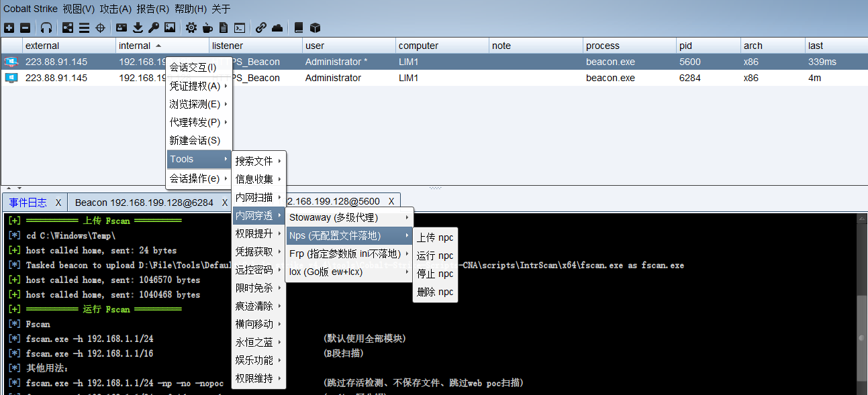
Task: Open the 限时免杀 submenu
Action: 259,288
